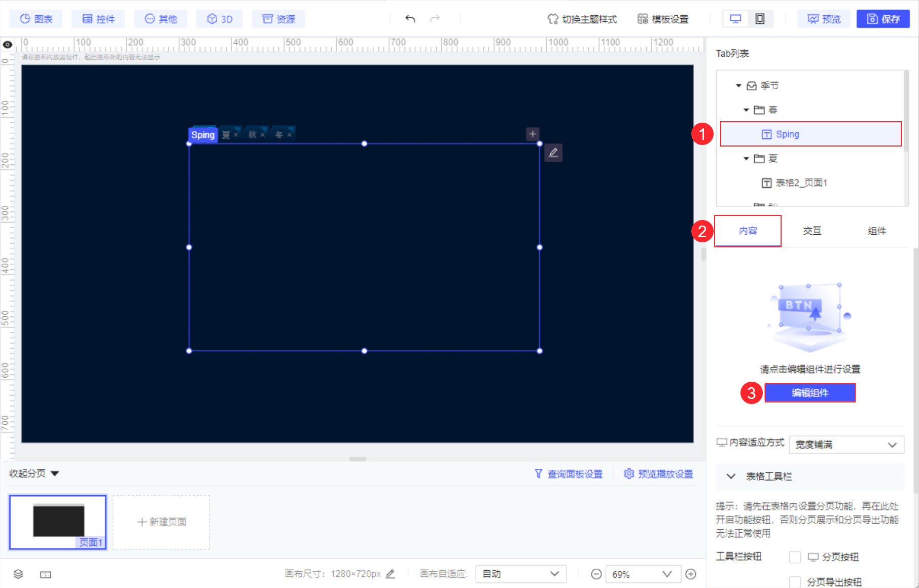Select the Sping item in Tab列表
The width and height of the screenshot is (919, 588).
810,134
